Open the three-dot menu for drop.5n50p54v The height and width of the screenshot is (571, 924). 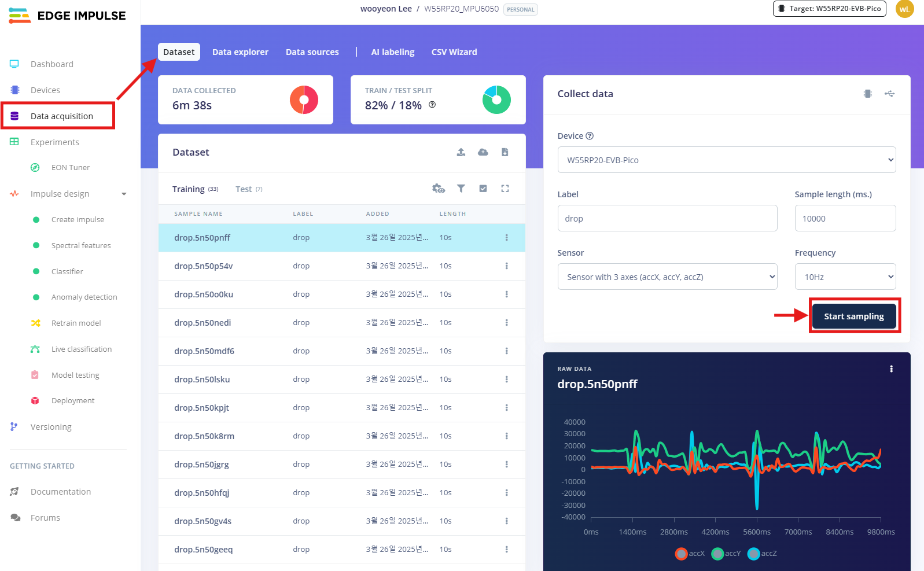[506, 266]
